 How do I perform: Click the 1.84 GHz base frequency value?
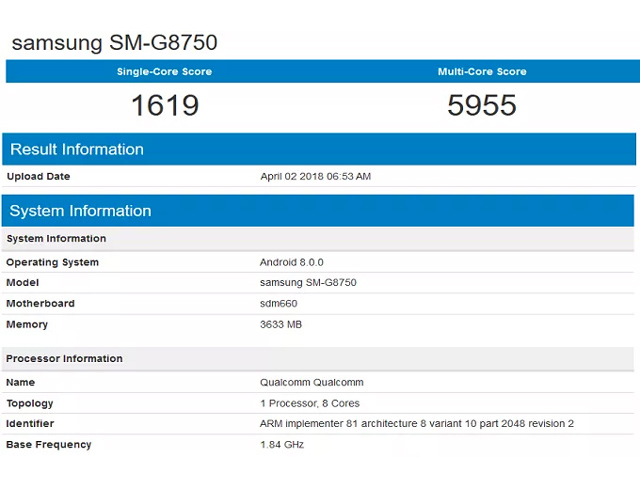click(x=282, y=445)
